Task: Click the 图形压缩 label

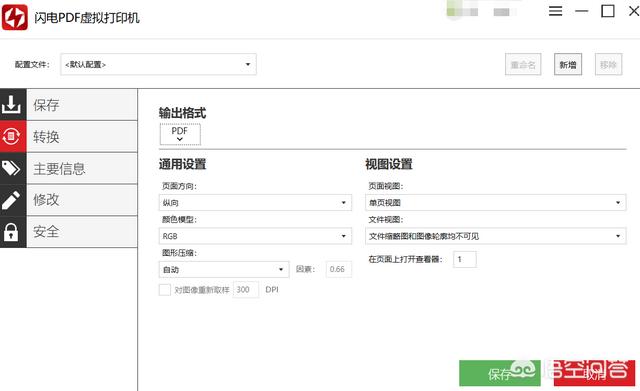Action: (179, 253)
